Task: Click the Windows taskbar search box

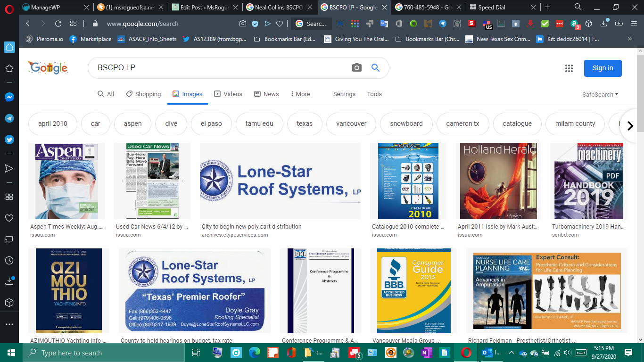Action: click(104, 353)
